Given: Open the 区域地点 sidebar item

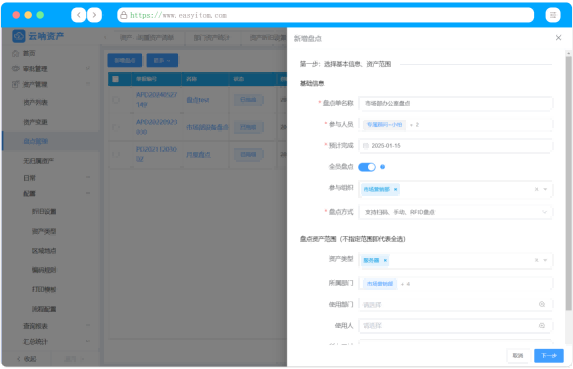Looking at the screenshot, I should [44, 251].
